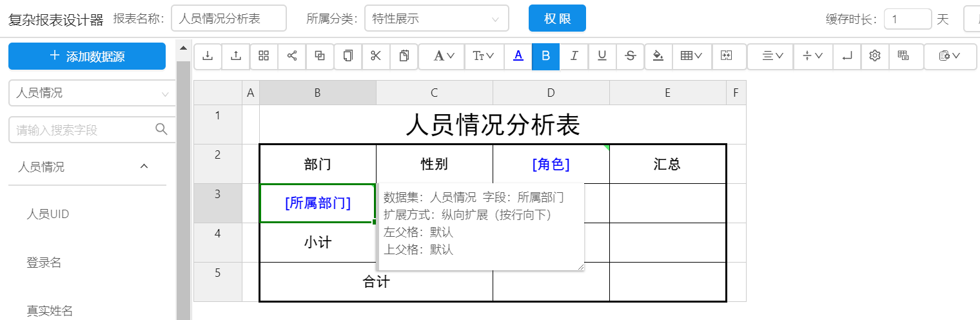This screenshot has height=320, width=980.
Task: Toggle strikethrough formatting
Action: [631, 56]
